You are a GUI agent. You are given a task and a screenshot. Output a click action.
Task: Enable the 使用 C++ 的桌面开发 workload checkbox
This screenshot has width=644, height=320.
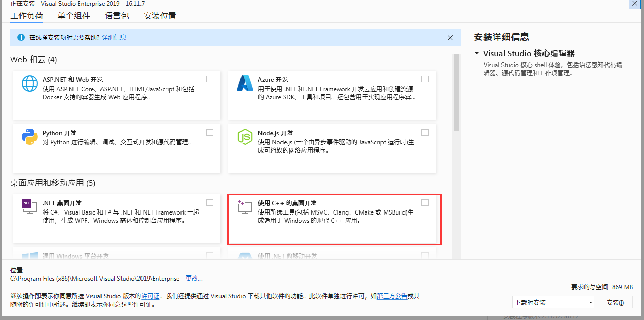pyautogui.click(x=425, y=202)
